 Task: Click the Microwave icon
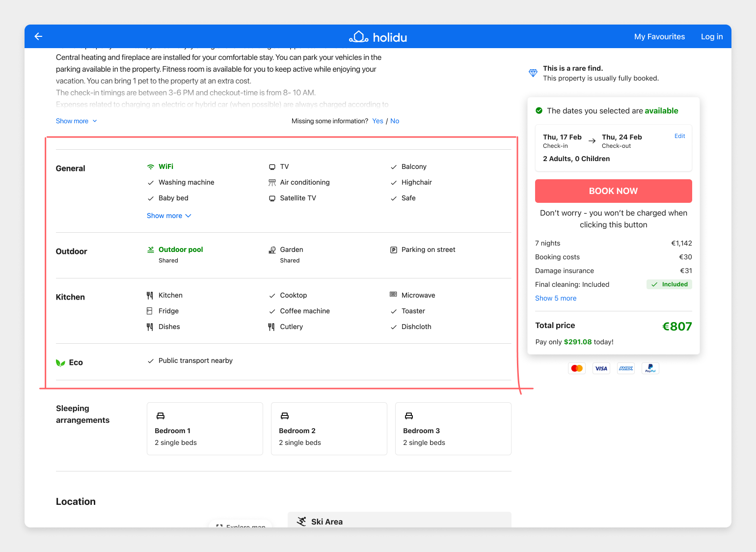click(x=393, y=295)
